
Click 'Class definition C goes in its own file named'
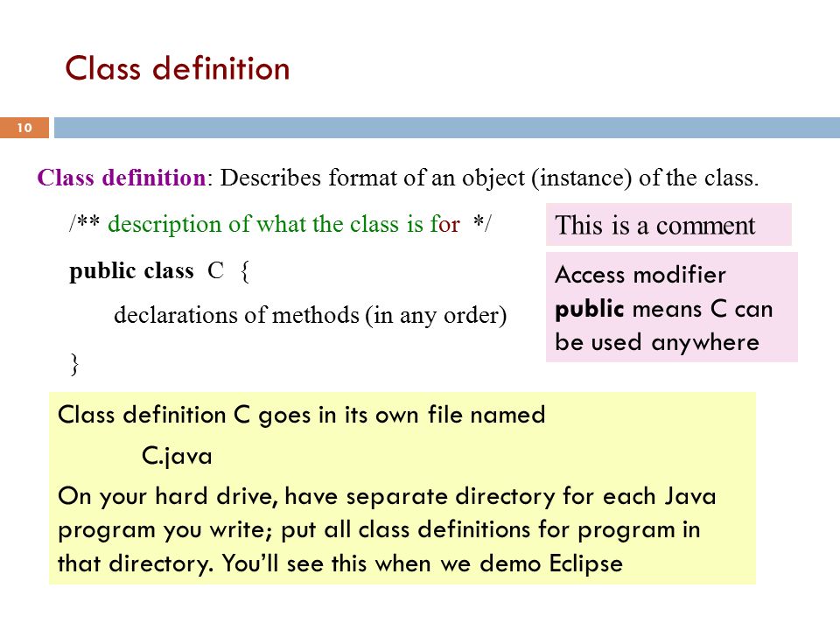click(302, 415)
